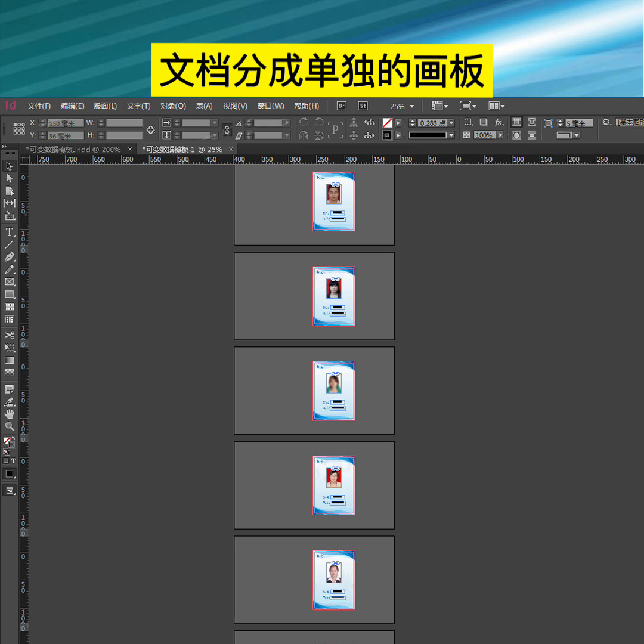The height and width of the screenshot is (644, 644).
Task: Open the 帮助(H) menu
Action: click(306, 106)
